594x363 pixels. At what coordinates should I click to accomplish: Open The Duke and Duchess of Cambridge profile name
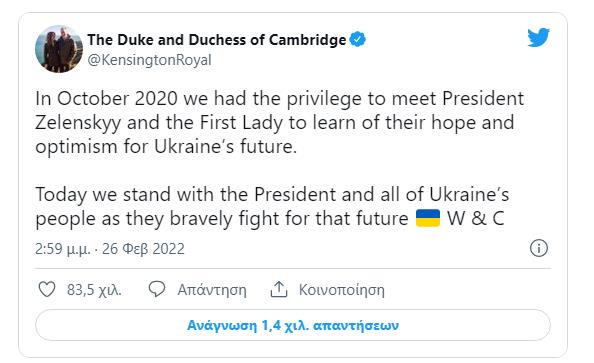217,40
